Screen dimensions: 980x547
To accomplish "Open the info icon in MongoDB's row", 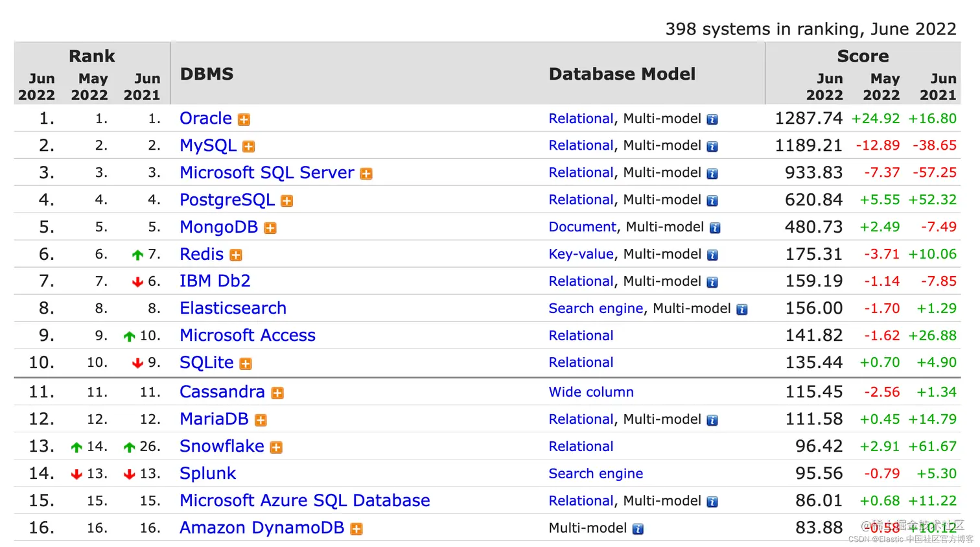I will 715,228.
